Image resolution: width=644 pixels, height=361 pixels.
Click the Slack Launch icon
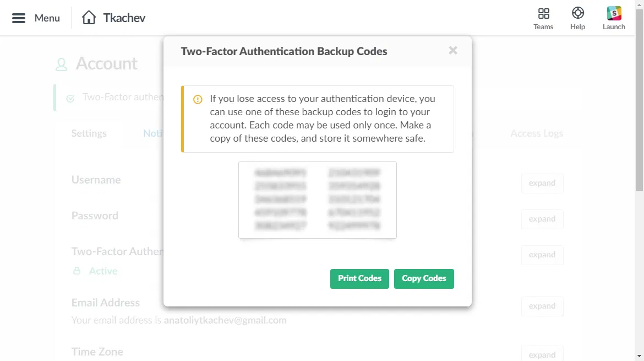tap(614, 14)
